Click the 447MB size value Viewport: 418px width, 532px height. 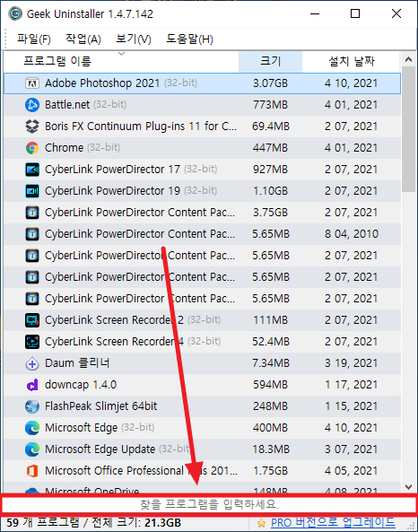click(x=270, y=148)
